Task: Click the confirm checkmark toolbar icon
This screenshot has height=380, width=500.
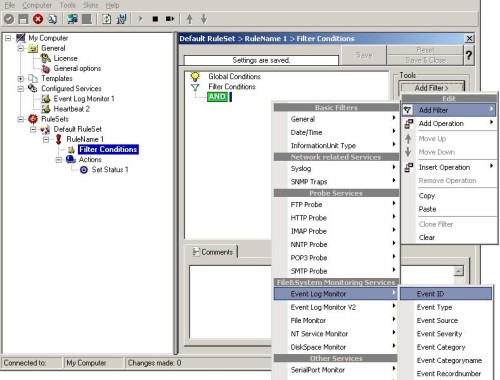Action: click(9, 19)
